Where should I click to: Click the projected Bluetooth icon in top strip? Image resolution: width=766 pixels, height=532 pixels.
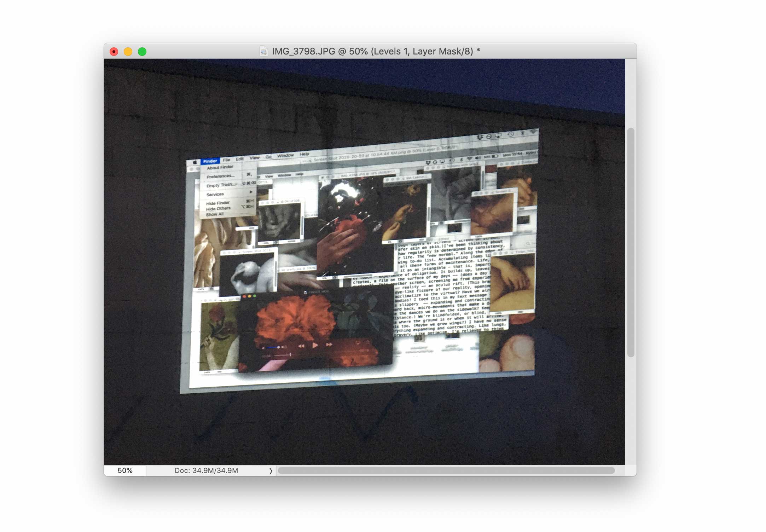click(522, 133)
